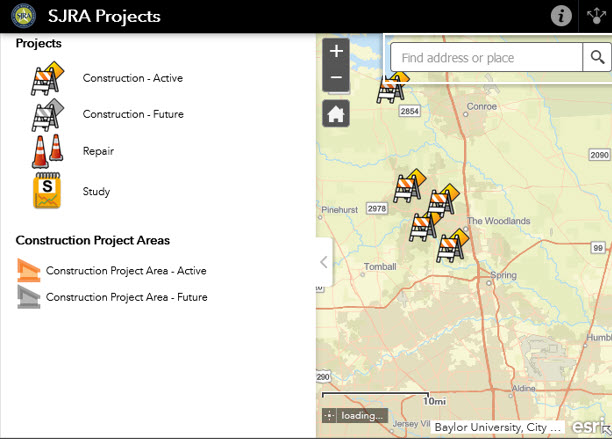
Task: Click the Construction Project Areas heading
Action: [x=93, y=240]
